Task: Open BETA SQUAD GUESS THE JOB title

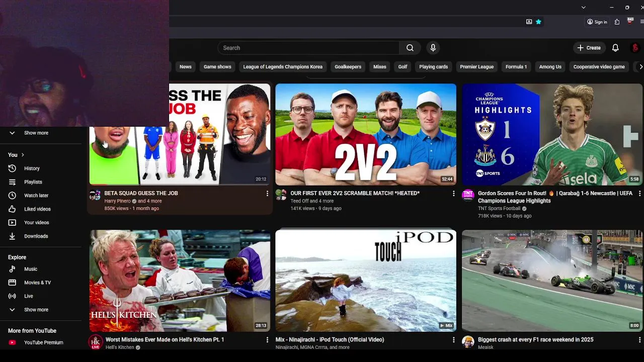Action: [x=141, y=193]
